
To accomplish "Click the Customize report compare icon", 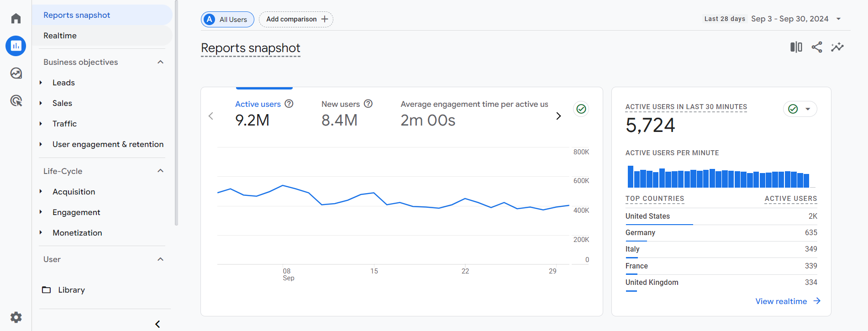I will pyautogui.click(x=796, y=47).
